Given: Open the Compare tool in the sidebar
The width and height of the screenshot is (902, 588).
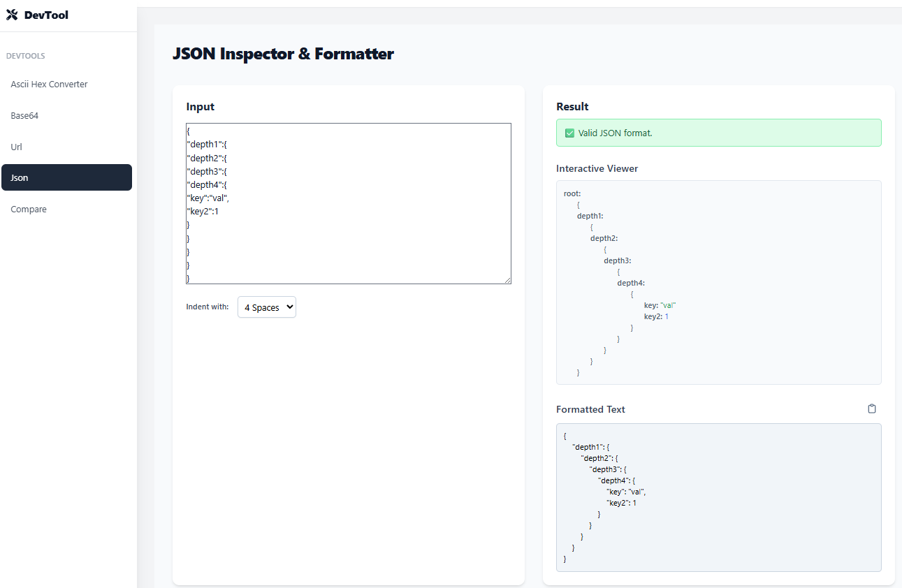Looking at the screenshot, I should tap(29, 209).
